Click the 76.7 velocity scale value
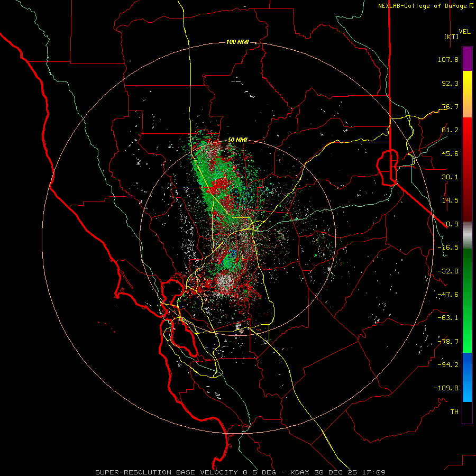This screenshot has height=476, width=476. click(x=450, y=106)
